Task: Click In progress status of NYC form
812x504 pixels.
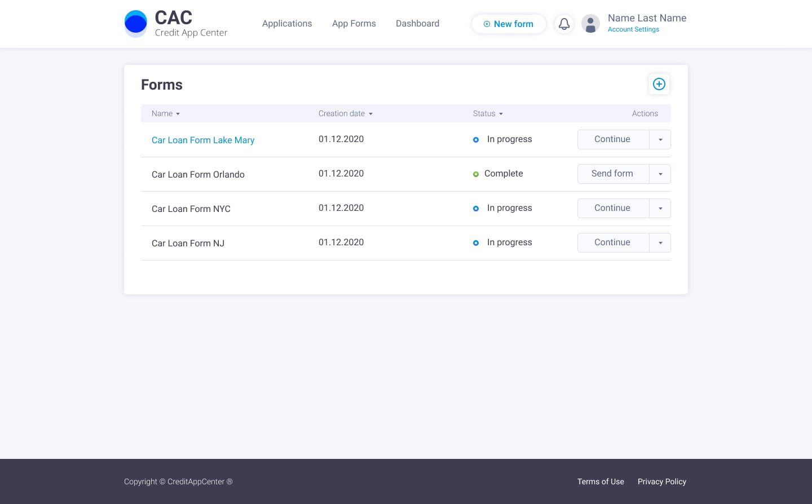Action: point(502,208)
